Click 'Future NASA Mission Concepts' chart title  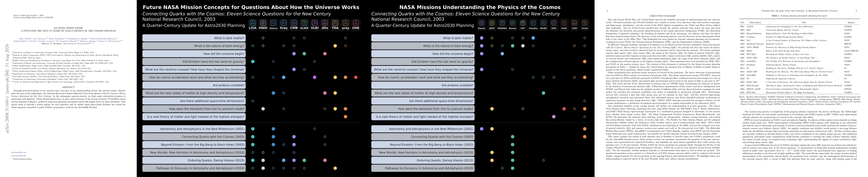point(251,7)
